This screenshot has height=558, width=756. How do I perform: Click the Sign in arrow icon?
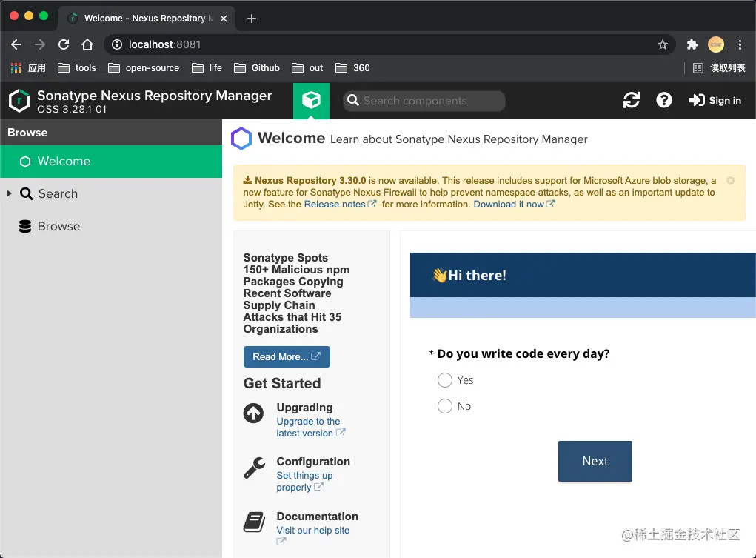click(x=696, y=100)
